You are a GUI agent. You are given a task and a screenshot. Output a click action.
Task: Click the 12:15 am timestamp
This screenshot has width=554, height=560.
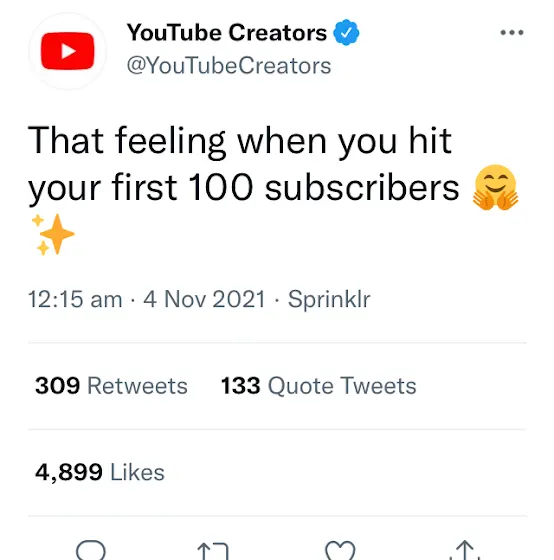(x=75, y=299)
